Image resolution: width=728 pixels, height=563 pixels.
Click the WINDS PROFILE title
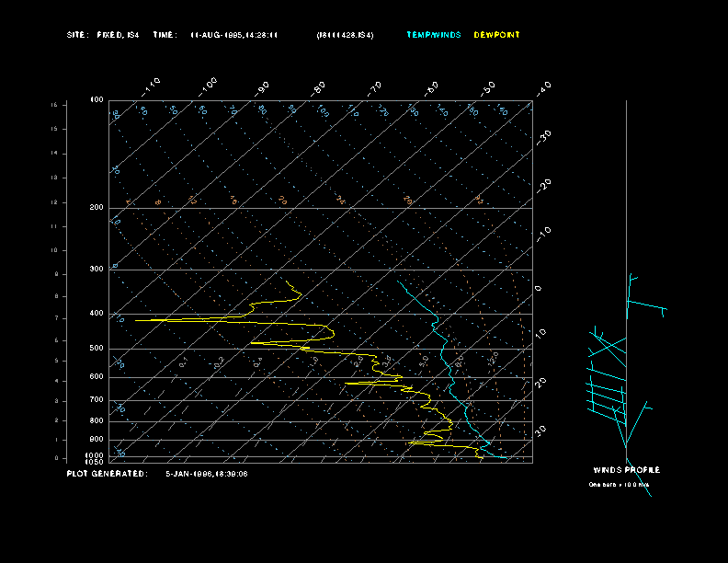(x=626, y=470)
